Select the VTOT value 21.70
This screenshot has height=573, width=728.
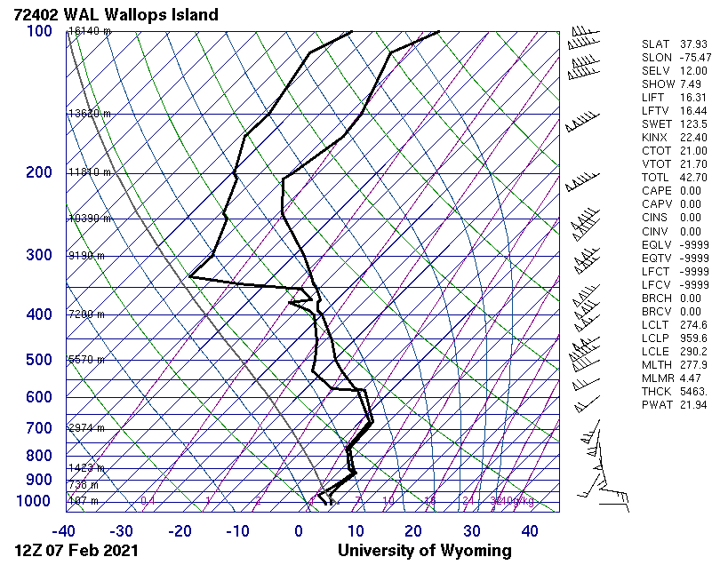pos(693,164)
